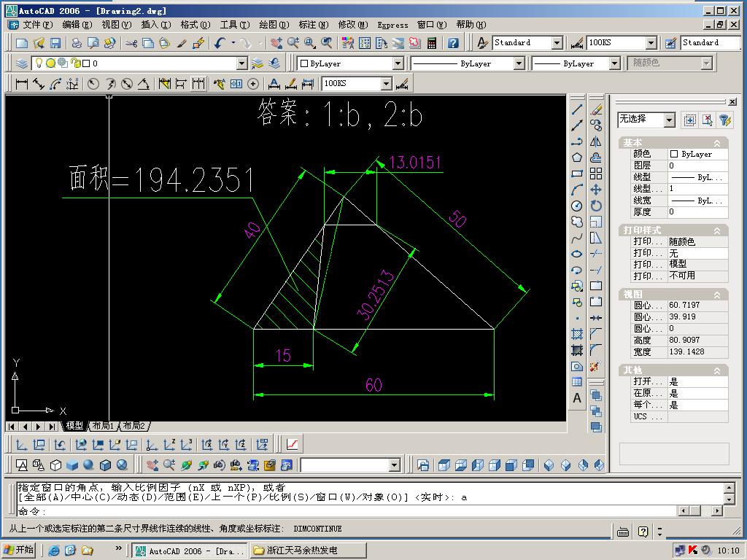Select the Rotate modify tool
Viewport: 747px width, 560px height.
tap(596, 206)
